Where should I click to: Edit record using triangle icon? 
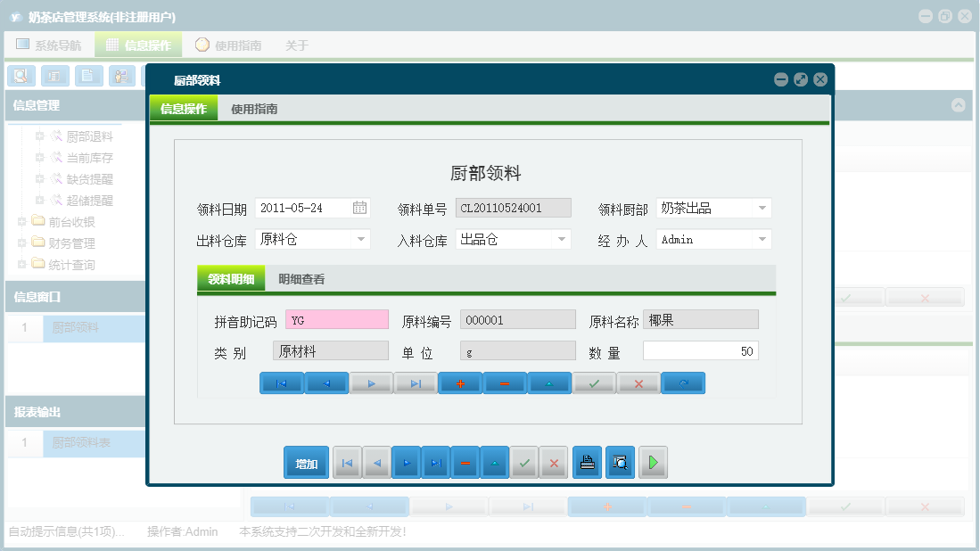click(x=549, y=382)
